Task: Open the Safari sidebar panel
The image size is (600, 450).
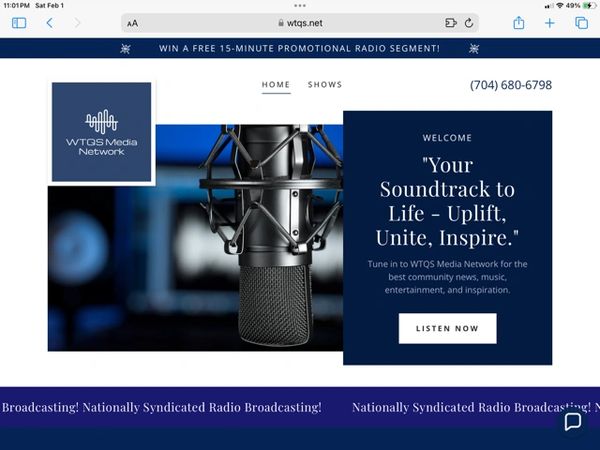Action: click(19, 23)
